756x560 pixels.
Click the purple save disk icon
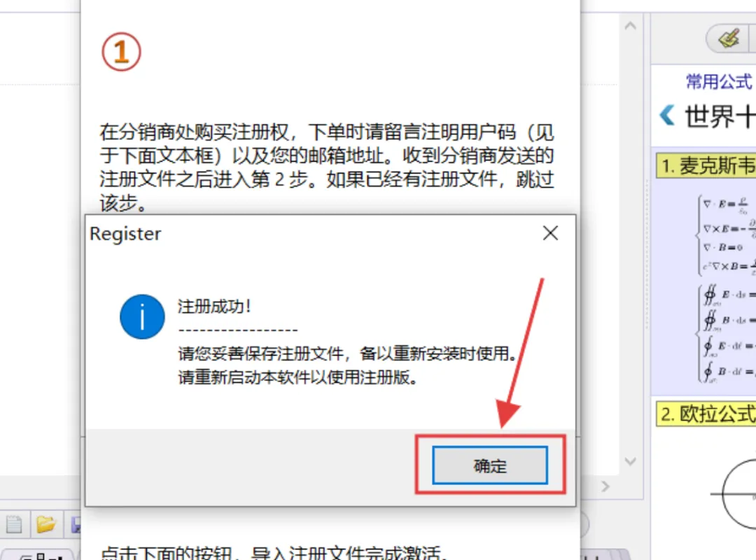tap(76, 525)
